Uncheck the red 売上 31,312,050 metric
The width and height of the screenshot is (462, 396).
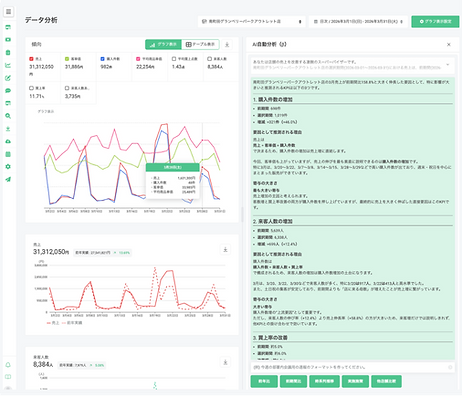click(x=31, y=59)
